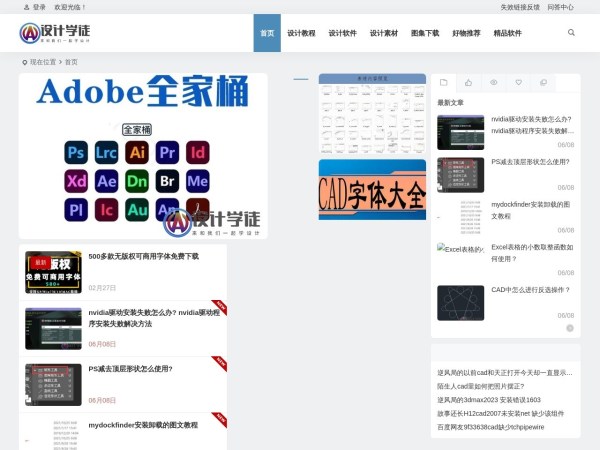Open article 500多款无版权可商用字体免费下载
This screenshot has width=600, height=450.
click(x=143, y=256)
